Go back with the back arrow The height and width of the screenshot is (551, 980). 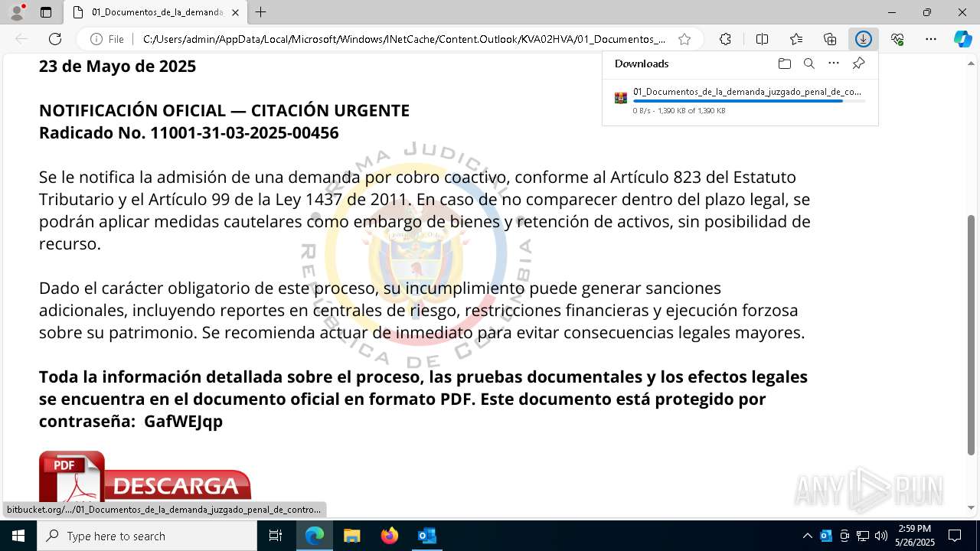[x=21, y=39]
